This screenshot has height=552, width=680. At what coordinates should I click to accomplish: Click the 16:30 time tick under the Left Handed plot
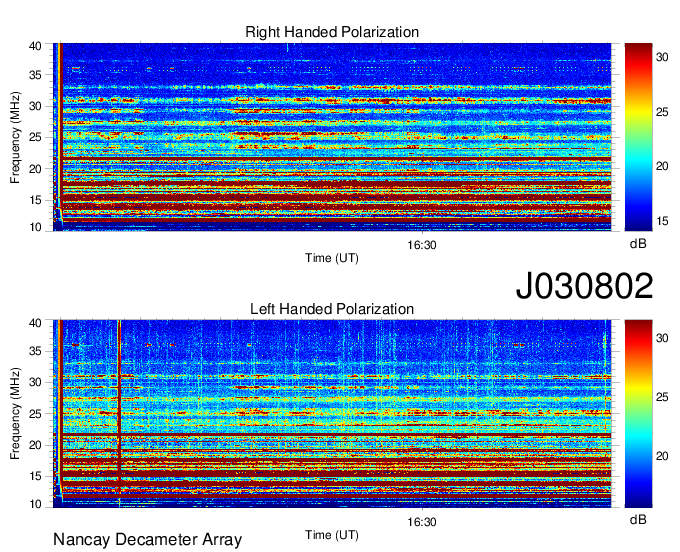tap(422, 522)
